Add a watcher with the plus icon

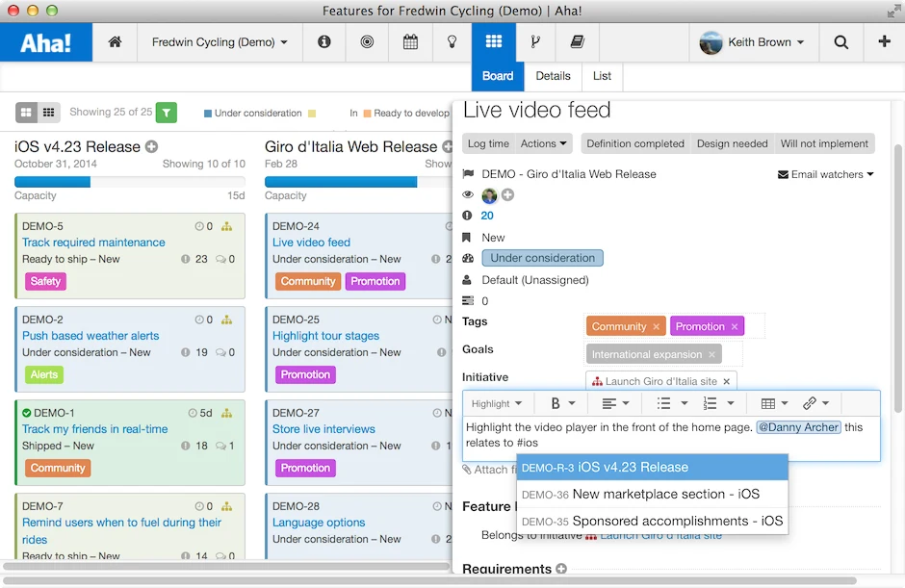pyautogui.click(x=507, y=195)
